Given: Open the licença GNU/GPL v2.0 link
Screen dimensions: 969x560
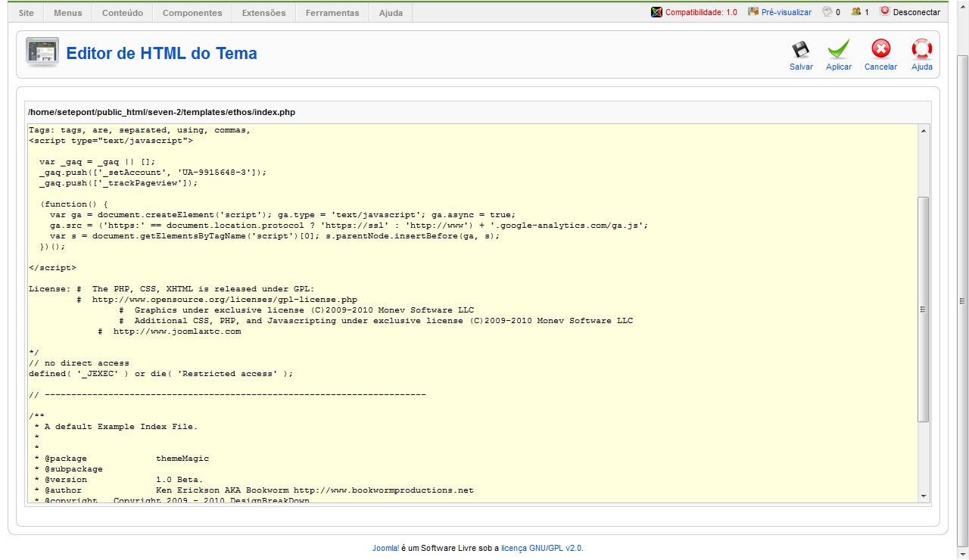Looking at the screenshot, I should (541, 548).
